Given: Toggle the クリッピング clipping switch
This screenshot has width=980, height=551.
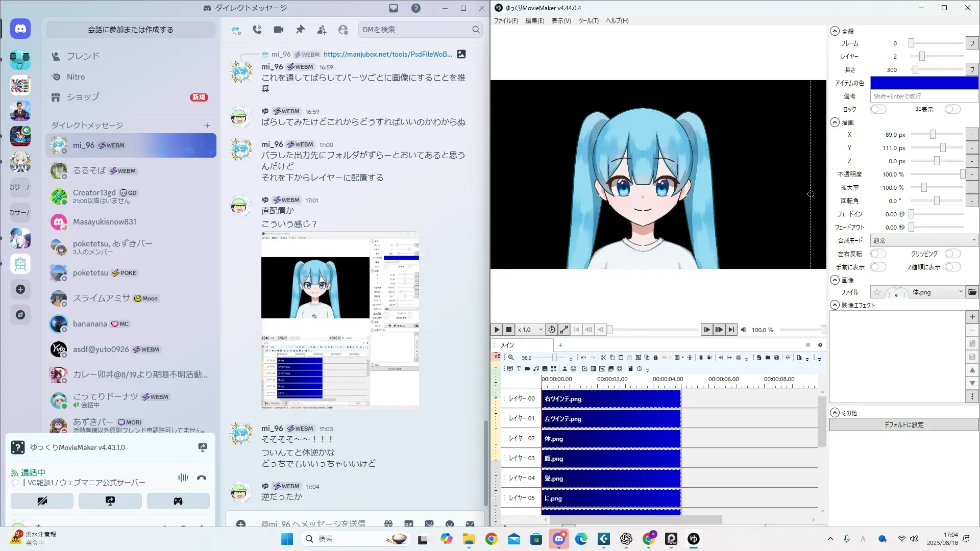Looking at the screenshot, I should tap(952, 254).
